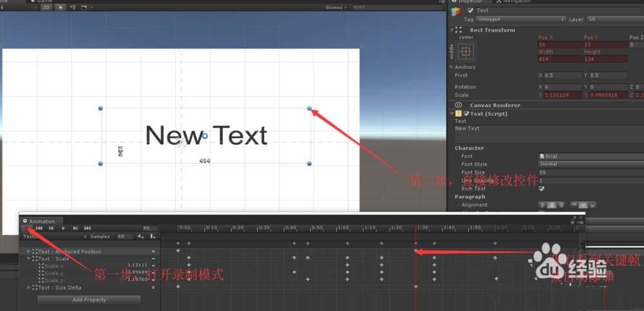The height and width of the screenshot is (311, 644).
Task: Collapse the Rect Transform component
Action: 452,30
